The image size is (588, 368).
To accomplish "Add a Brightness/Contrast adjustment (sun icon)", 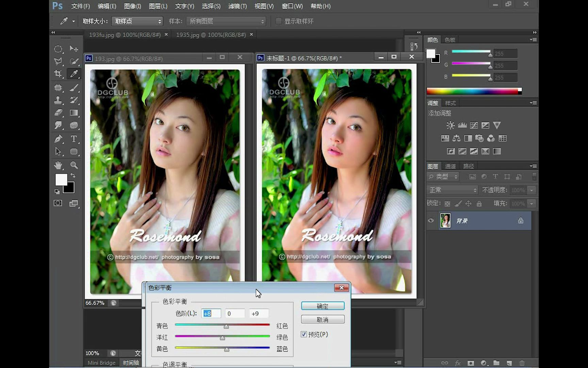I will coord(450,125).
